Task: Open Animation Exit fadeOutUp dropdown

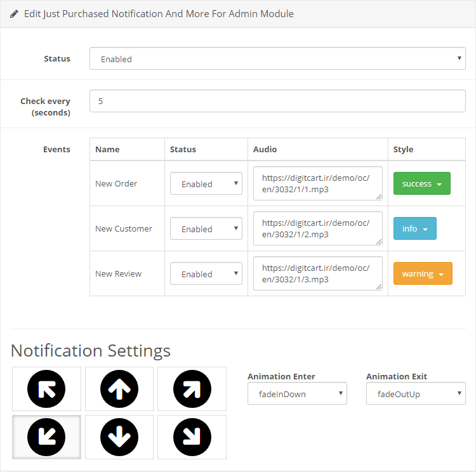Action: (416, 394)
